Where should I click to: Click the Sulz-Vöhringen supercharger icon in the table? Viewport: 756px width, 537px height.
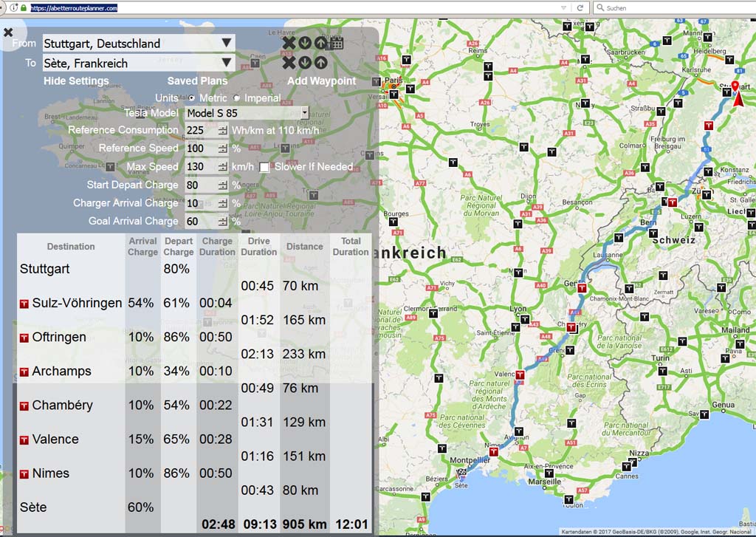[x=24, y=304]
